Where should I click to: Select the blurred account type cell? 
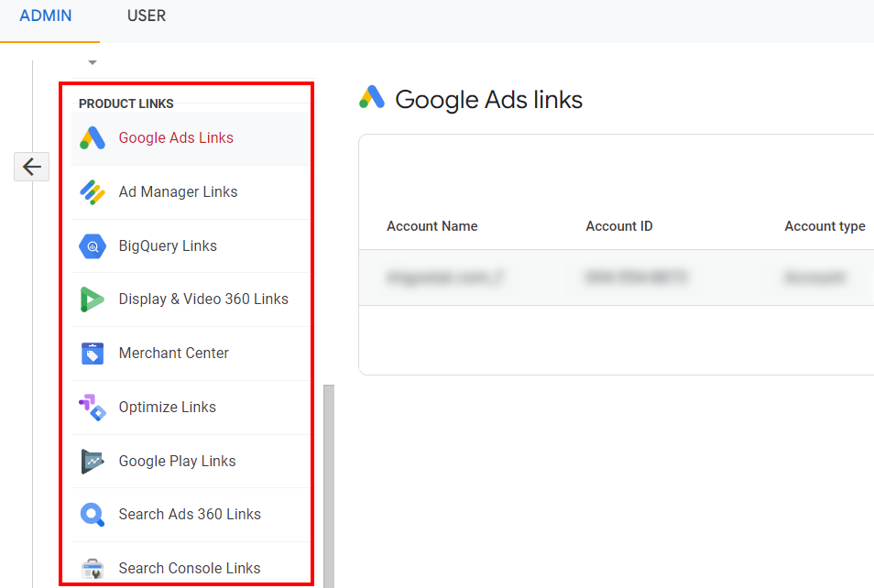coord(815,277)
